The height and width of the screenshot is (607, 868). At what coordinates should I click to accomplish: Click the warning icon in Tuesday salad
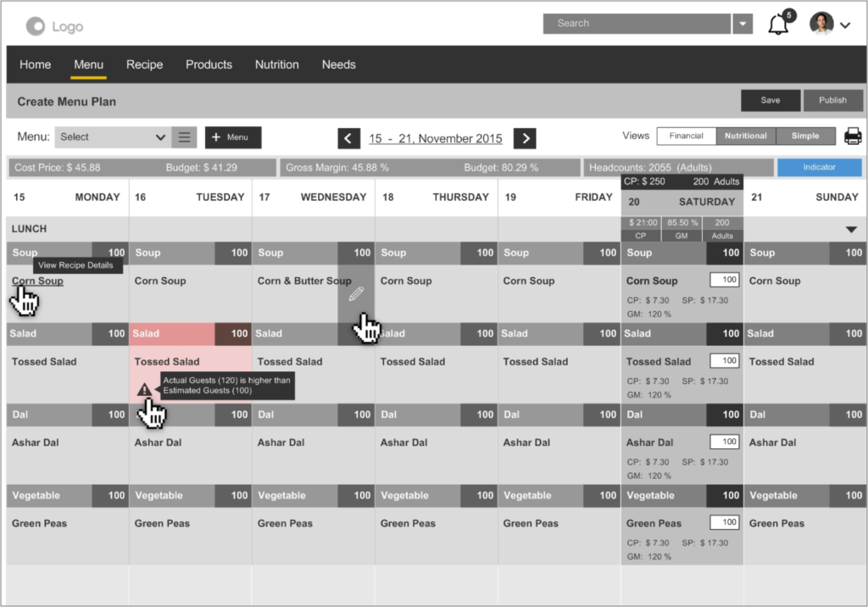[x=145, y=390]
